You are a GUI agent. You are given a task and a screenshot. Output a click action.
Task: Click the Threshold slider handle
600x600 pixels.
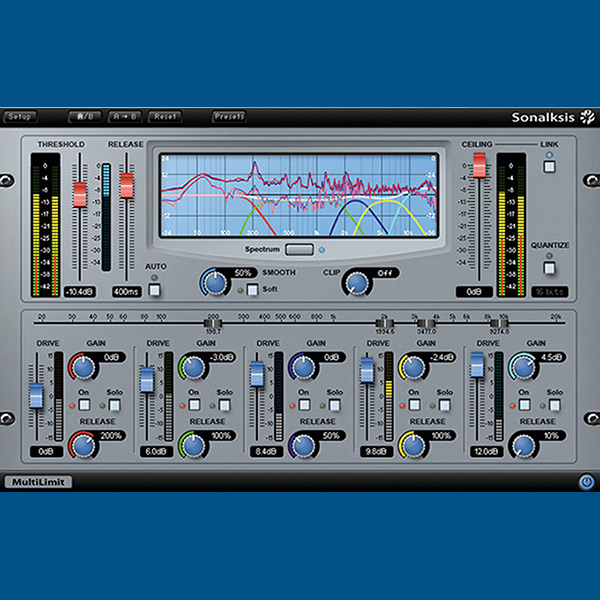coord(79,194)
